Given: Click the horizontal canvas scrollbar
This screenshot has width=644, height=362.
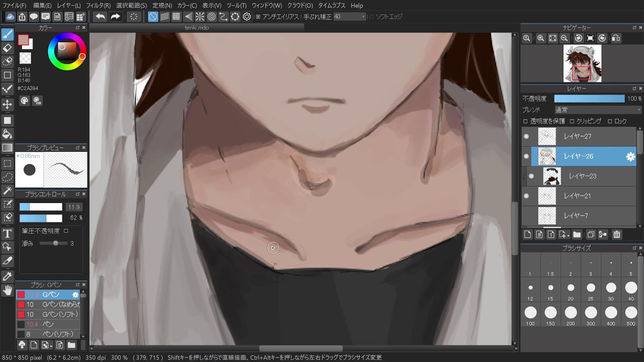Looking at the screenshot, I should pyautogui.click(x=301, y=348).
